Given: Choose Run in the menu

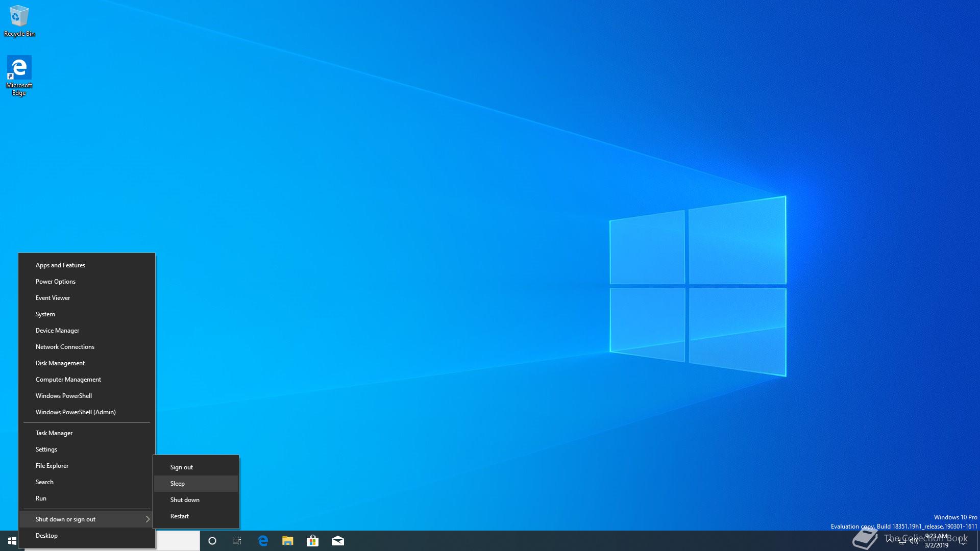Looking at the screenshot, I should coord(87,498).
